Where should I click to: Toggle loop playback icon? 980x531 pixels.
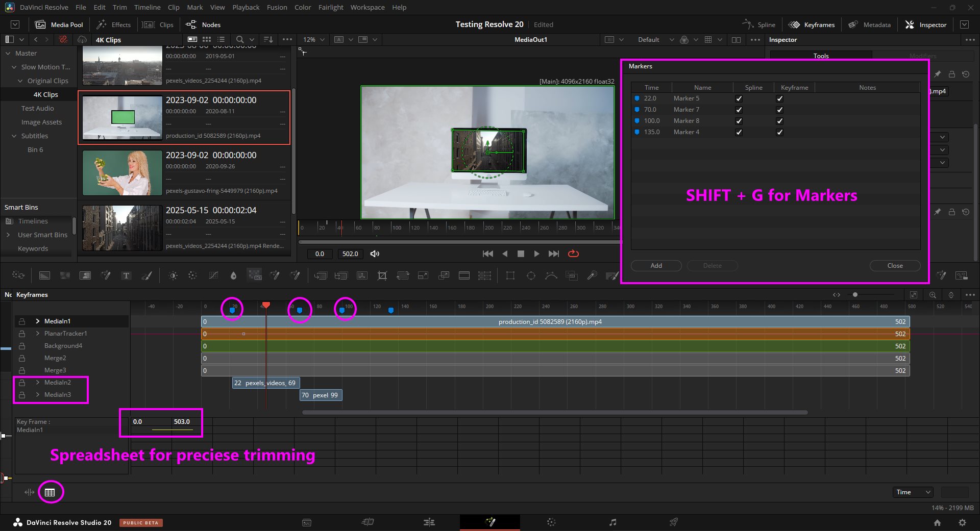tap(573, 254)
